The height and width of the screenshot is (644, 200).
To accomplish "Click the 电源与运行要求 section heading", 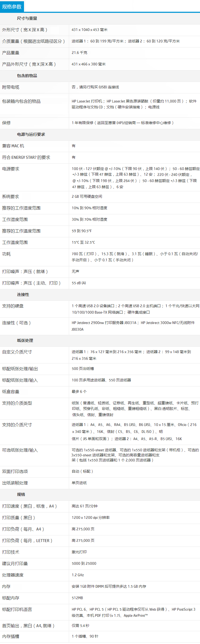I will tap(31, 135).
